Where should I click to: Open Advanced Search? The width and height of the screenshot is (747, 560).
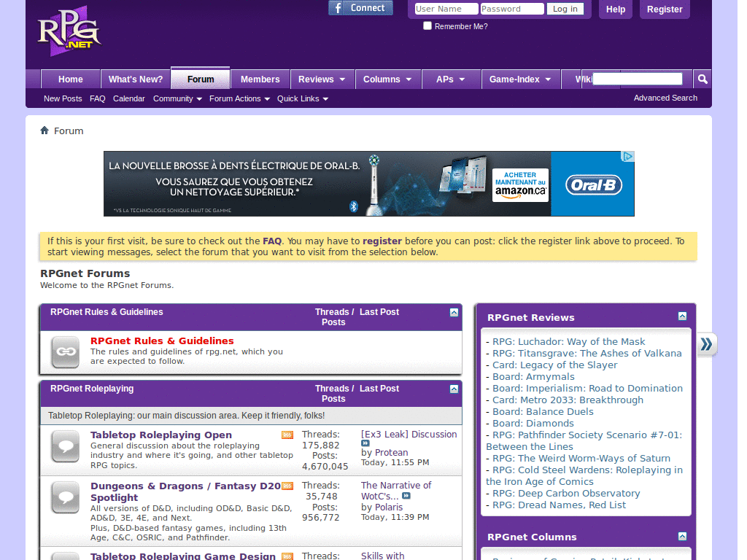pyautogui.click(x=665, y=98)
